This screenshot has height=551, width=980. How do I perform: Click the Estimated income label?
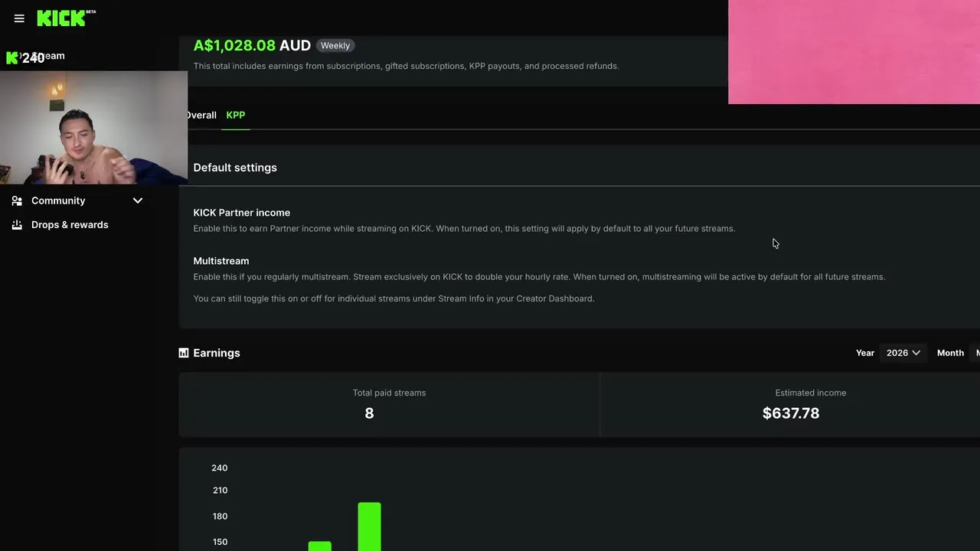[x=811, y=393]
